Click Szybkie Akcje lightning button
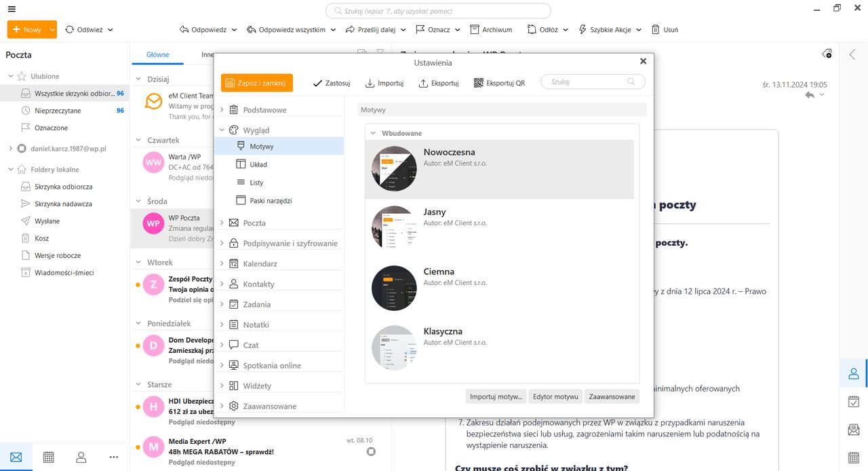The image size is (868, 471). pyautogui.click(x=604, y=30)
